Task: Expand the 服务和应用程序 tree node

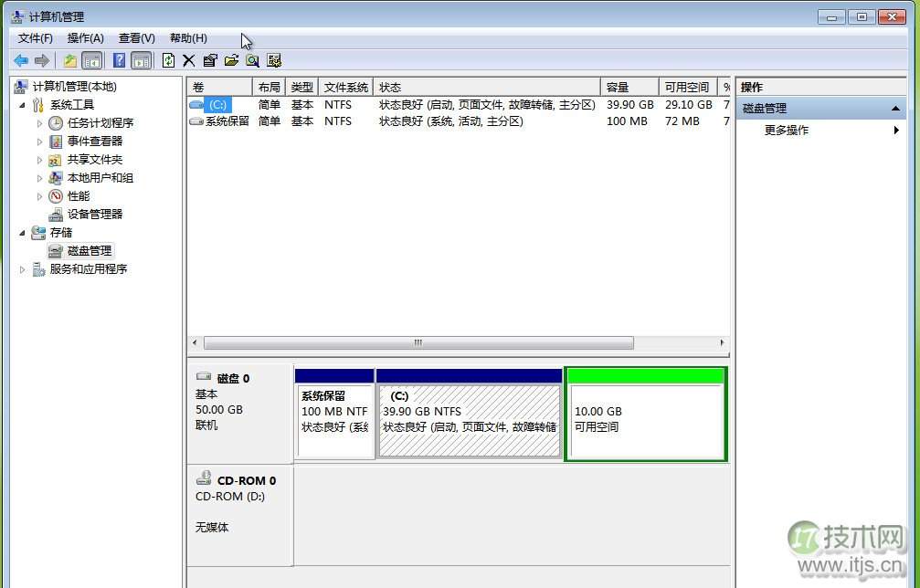Action: click(21, 268)
